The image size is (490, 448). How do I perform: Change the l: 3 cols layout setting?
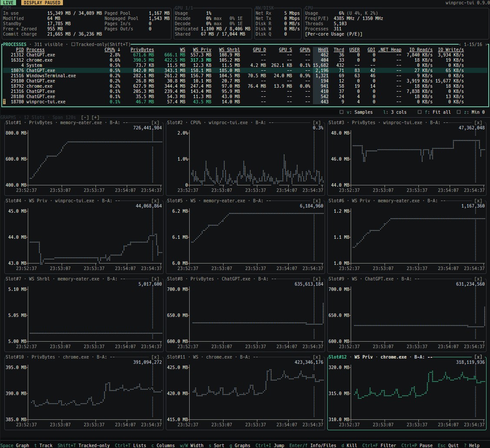point(395,112)
